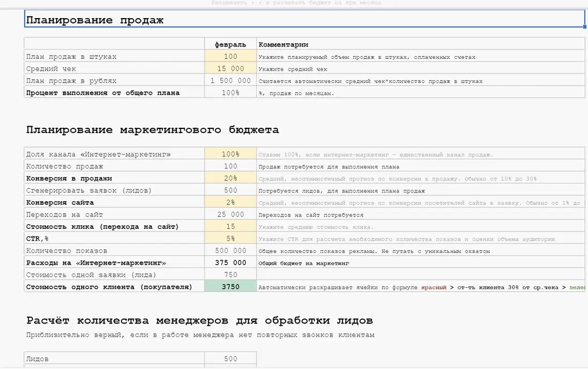The height and width of the screenshot is (369, 588).
Task: Select the CTR 5% cell
Action: (x=230, y=238)
